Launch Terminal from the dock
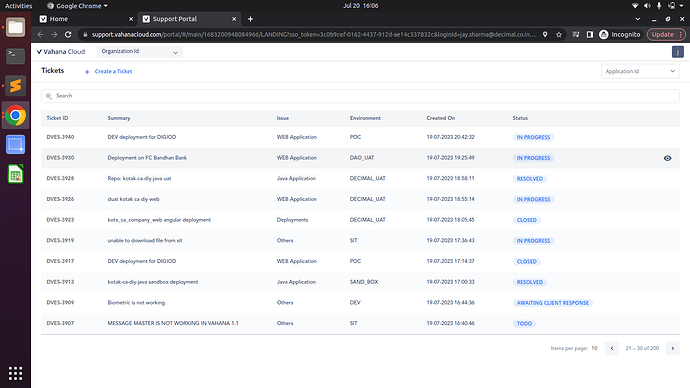690x388 pixels. (x=15, y=56)
